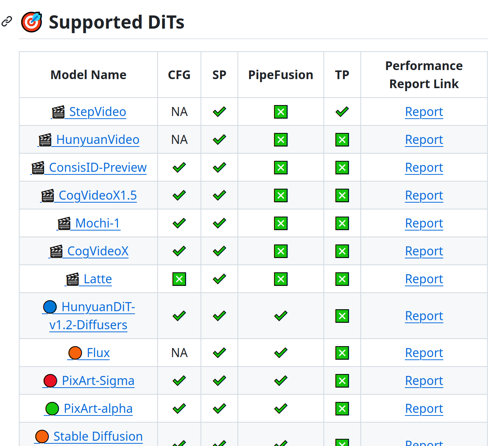
Task: Click the NA value in Flux's CFG cell
Action: 179,353
